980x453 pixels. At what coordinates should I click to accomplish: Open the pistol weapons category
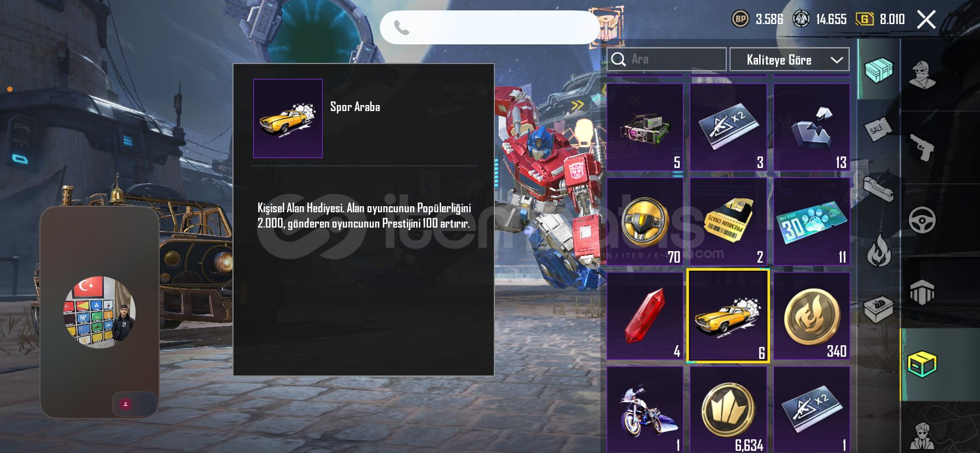923,147
